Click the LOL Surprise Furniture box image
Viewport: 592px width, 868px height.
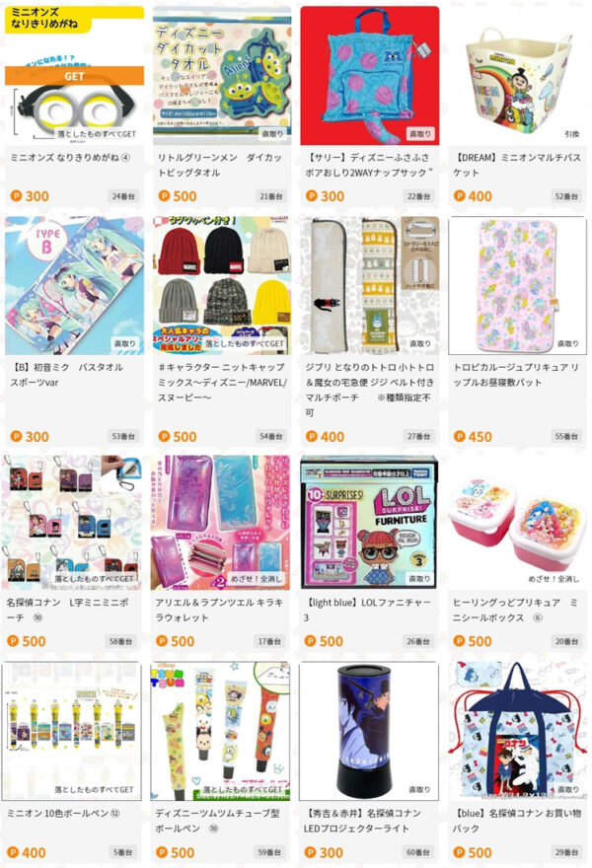click(369, 522)
